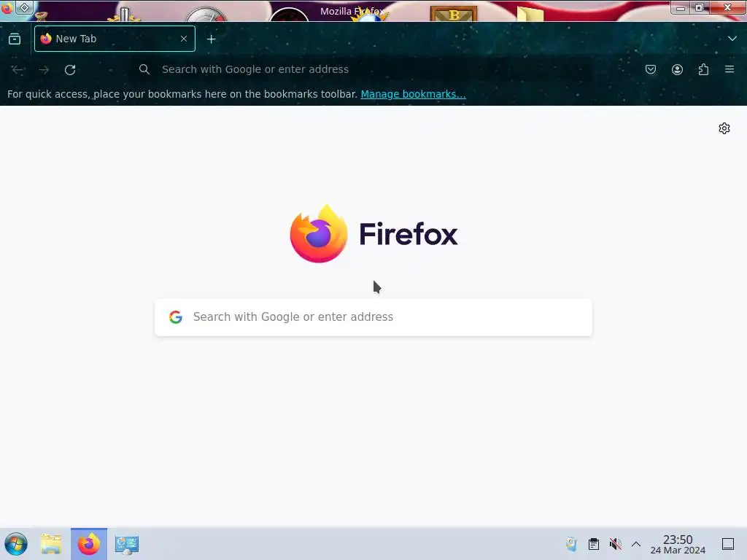The image size is (747, 560).
Task: Toggle the muted volume tray icon
Action: [616, 544]
